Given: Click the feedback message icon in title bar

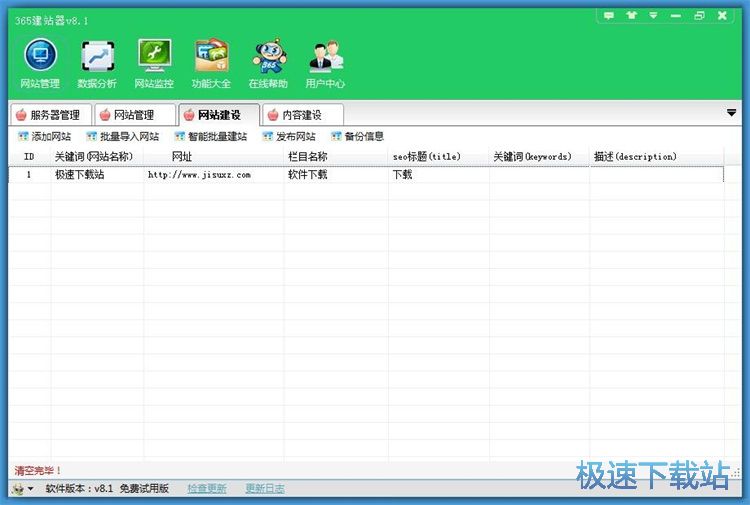Looking at the screenshot, I should pos(608,15).
